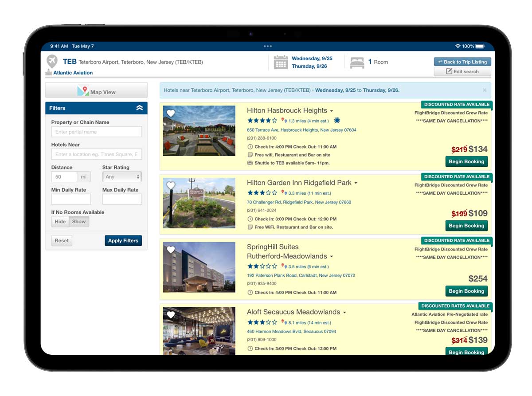Click the Property or Chain Name field

[x=96, y=132]
